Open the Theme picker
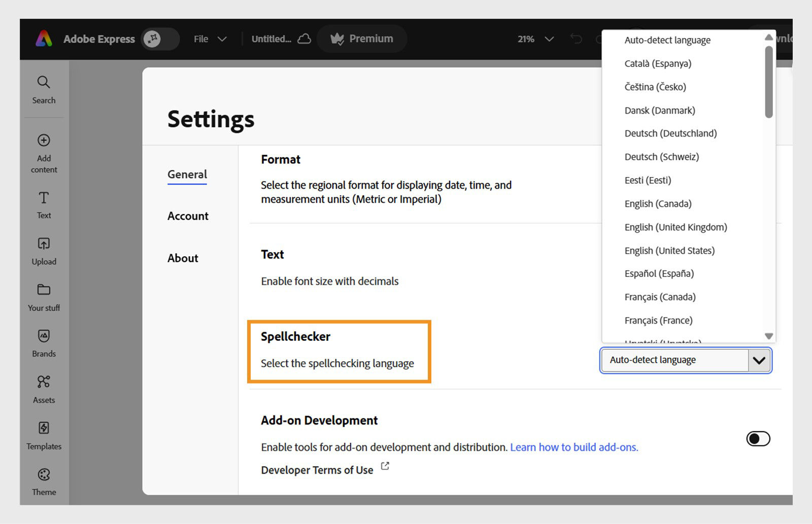The image size is (812, 524). pyautogui.click(x=44, y=481)
